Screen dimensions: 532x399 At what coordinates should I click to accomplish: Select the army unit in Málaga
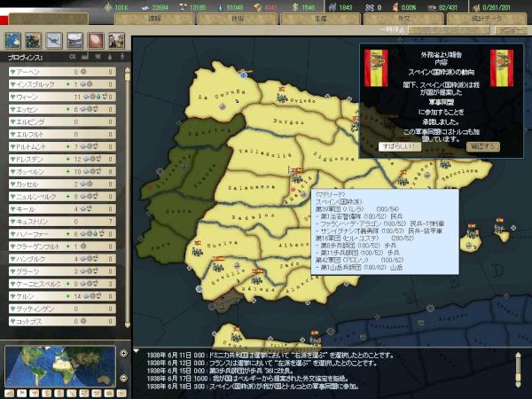coord(257,280)
